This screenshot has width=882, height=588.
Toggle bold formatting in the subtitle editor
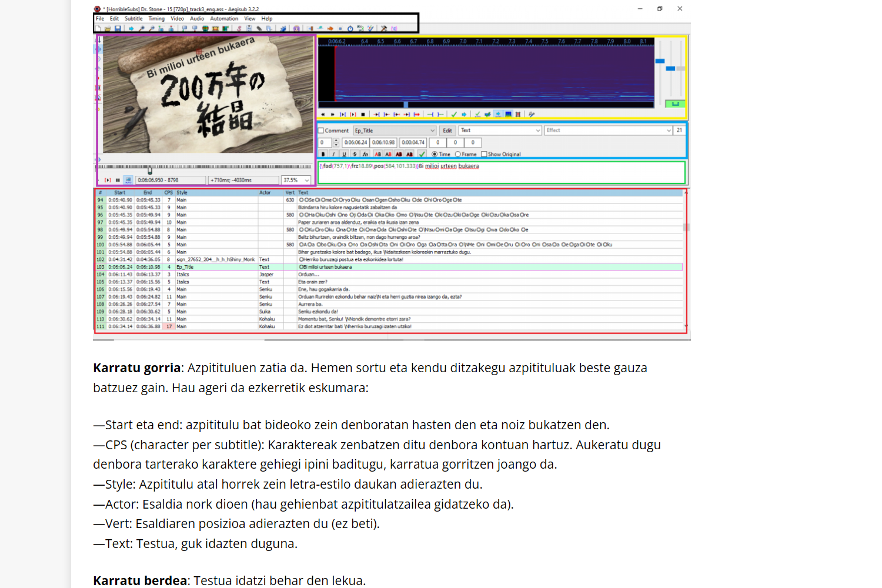323,154
